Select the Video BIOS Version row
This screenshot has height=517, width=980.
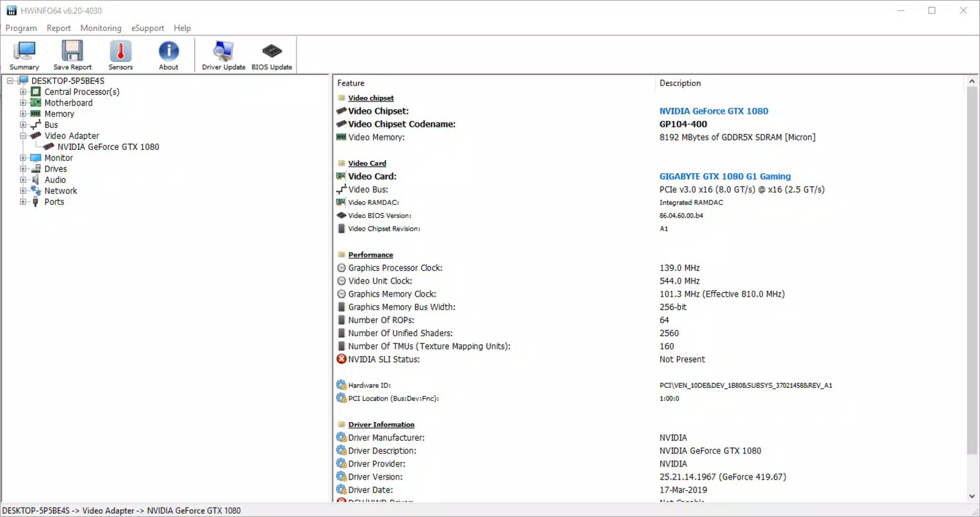pyautogui.click(x=649, y=215)
